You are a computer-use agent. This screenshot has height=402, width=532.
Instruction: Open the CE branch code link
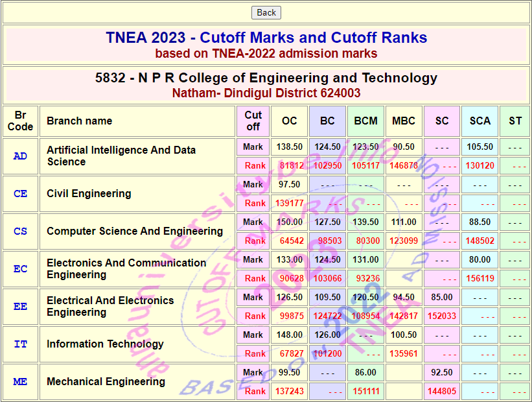tap(20, 194)
